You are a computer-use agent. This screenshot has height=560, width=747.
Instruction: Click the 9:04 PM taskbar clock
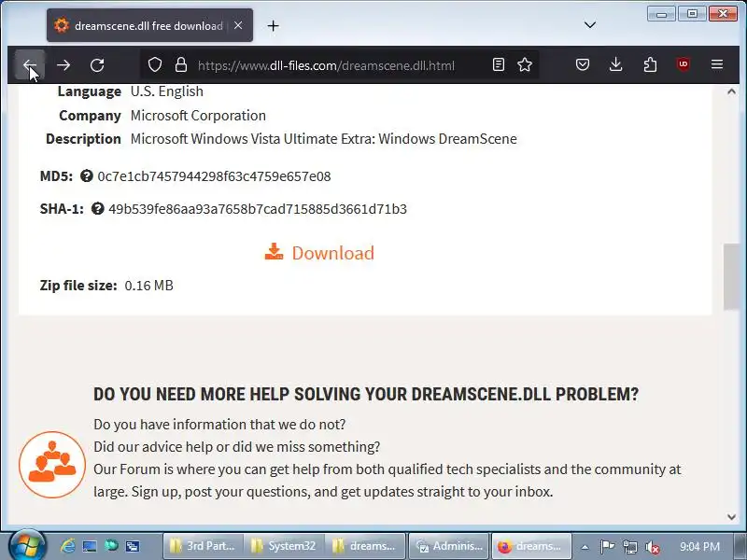point(699,547)
